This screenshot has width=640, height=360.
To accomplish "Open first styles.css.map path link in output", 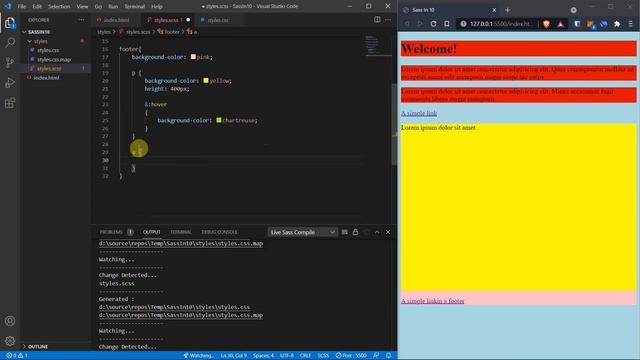I will (x=181, y=244).
